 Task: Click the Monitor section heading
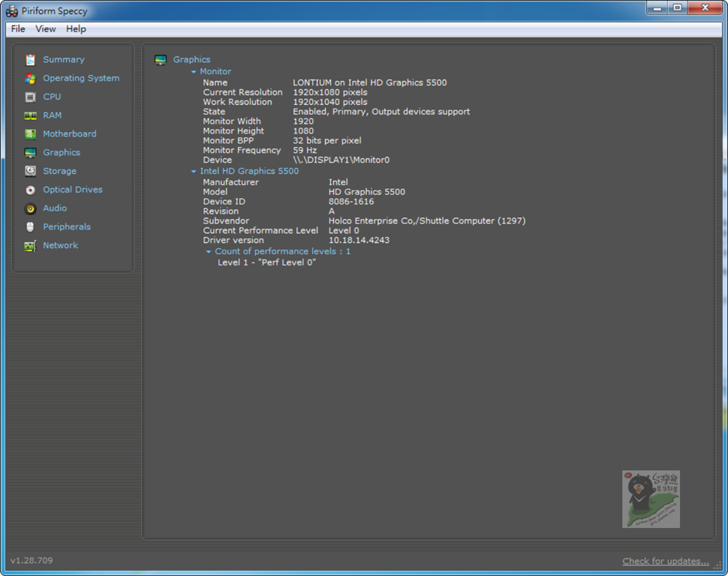click(x=215, y=71)
